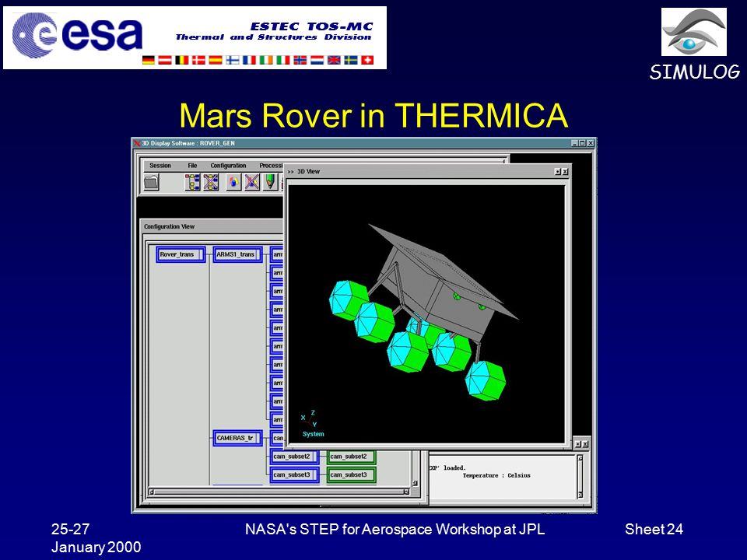Screen dimensions: 747x560
Task: Open the Session menu
Action: pos(160,166)
